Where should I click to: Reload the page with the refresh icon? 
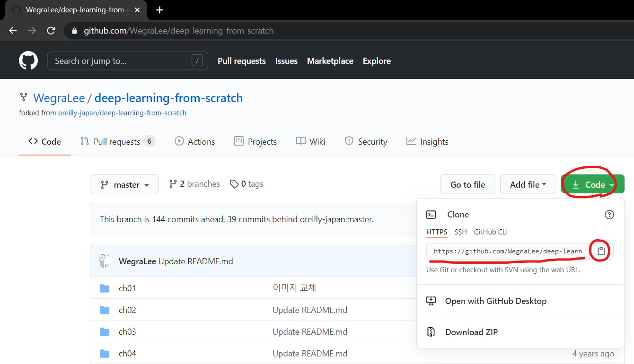point(51,31)
